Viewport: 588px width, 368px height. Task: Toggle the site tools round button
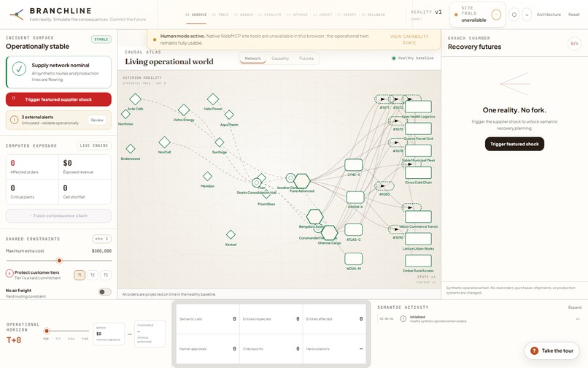click(x=496, y=15)
